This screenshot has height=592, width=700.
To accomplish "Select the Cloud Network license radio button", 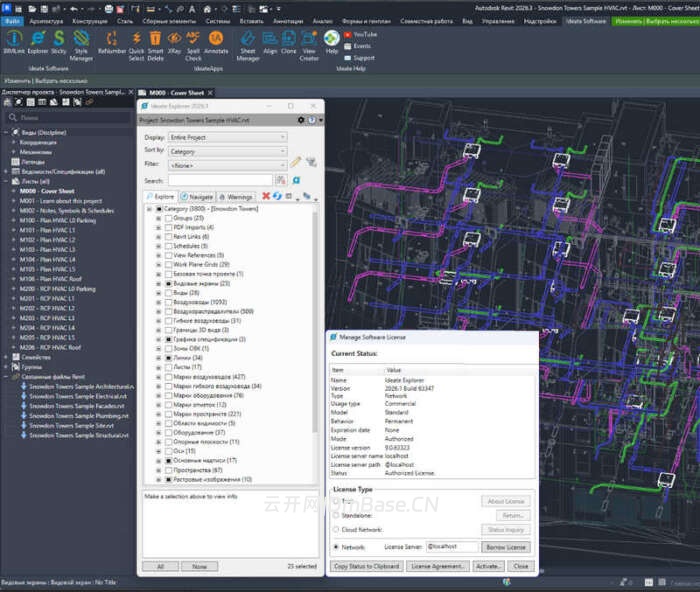I will [x=336, y=529].
